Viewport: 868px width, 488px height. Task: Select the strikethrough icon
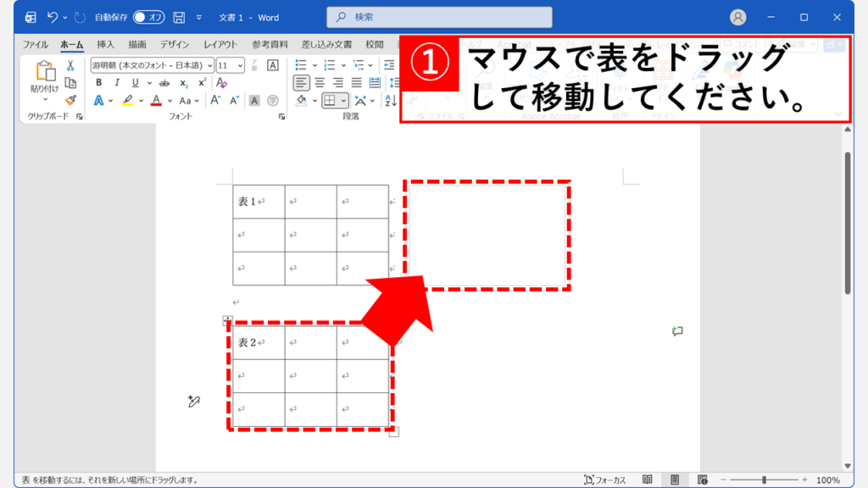(x=164, y=81)
